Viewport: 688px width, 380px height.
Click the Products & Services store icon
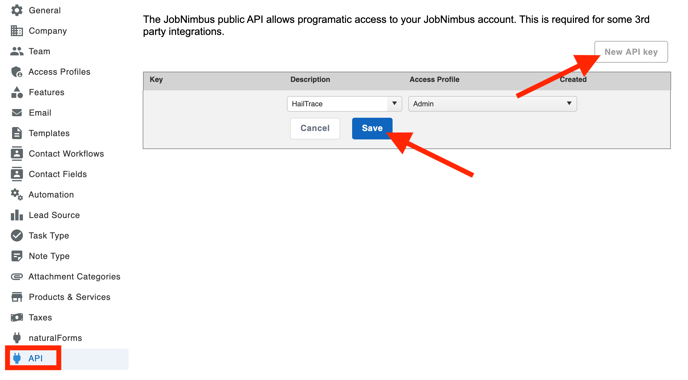pos(17,297)
